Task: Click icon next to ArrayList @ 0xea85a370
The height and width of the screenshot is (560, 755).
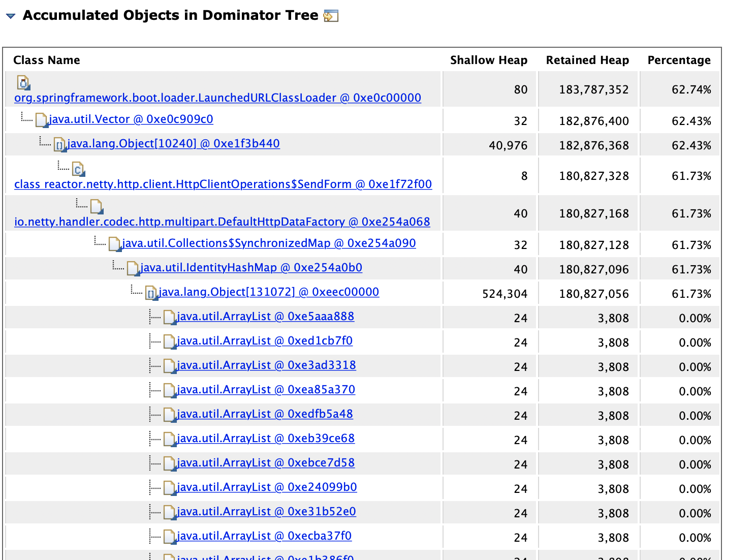Action: pos(170,390)
